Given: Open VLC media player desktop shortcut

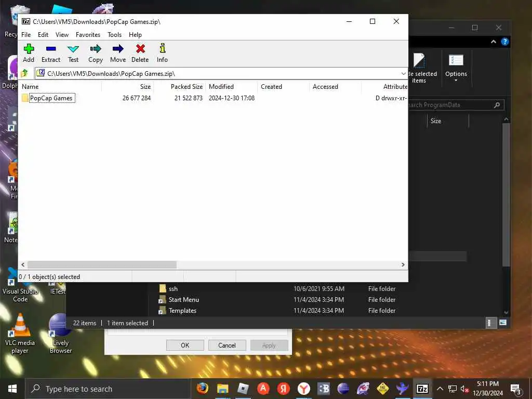Looking at the screenshot, I should tap(20, 334).
